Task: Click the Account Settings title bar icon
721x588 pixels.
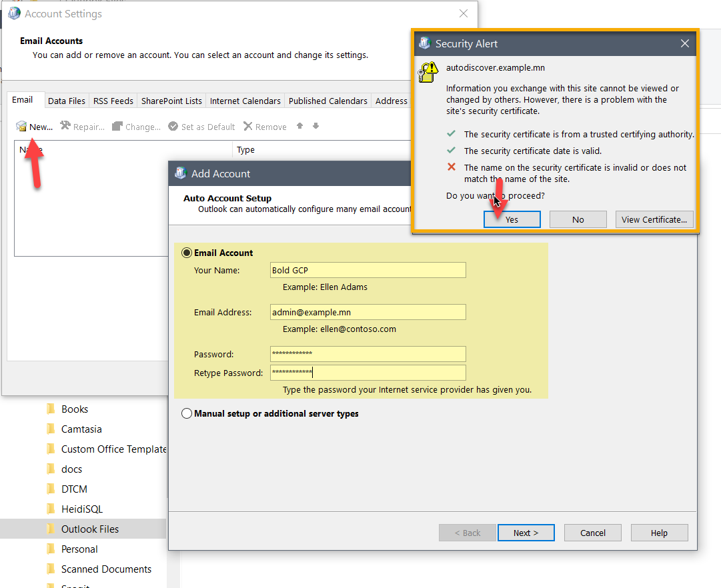Action: click(14, 14)
